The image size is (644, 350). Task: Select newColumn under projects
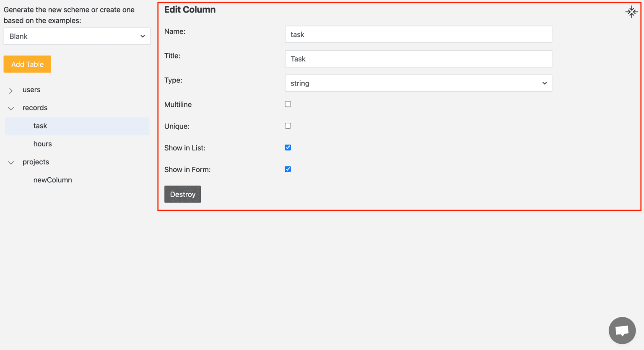point(53,180)
